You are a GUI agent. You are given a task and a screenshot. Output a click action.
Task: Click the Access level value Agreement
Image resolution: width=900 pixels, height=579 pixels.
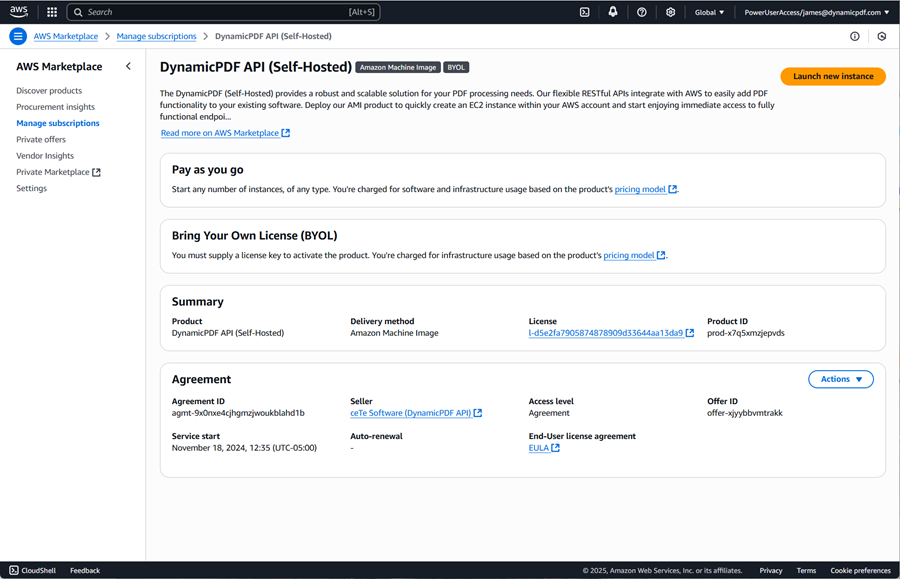point(549,413)
